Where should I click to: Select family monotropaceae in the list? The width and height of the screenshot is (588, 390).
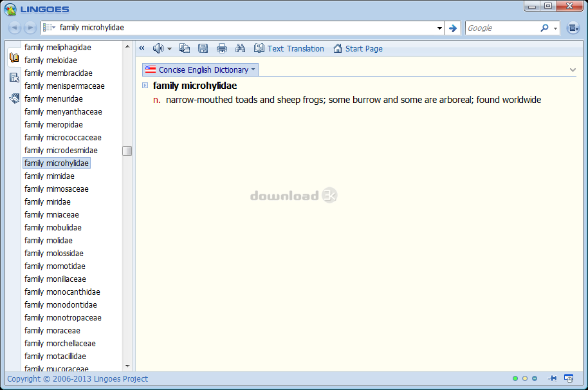(x=63, y=318)
